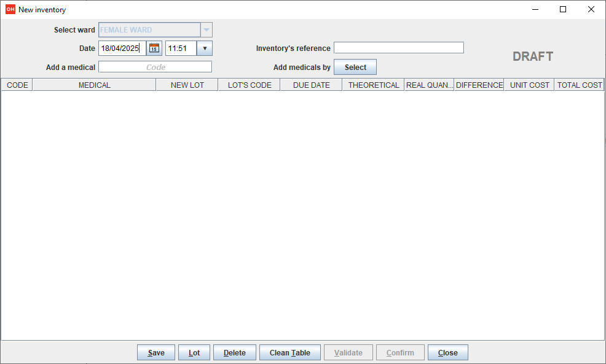Click the Add a medical code field
The width and height of the screenshot is (606, 364).
click(155, 67)
